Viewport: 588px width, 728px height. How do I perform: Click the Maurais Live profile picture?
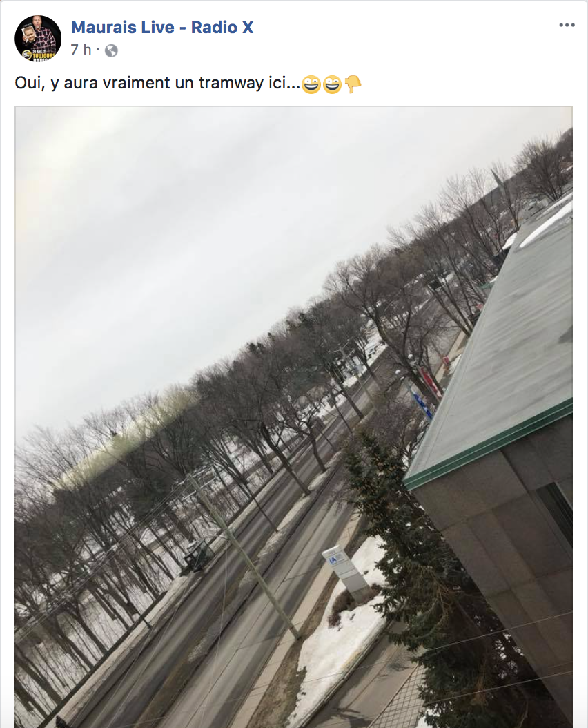(38, 39)
